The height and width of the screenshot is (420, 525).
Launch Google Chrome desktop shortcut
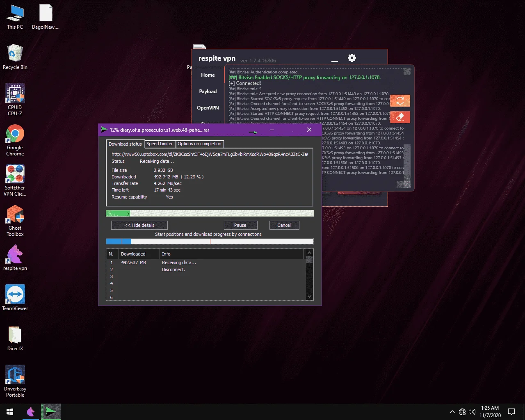(x=15, y=140)
